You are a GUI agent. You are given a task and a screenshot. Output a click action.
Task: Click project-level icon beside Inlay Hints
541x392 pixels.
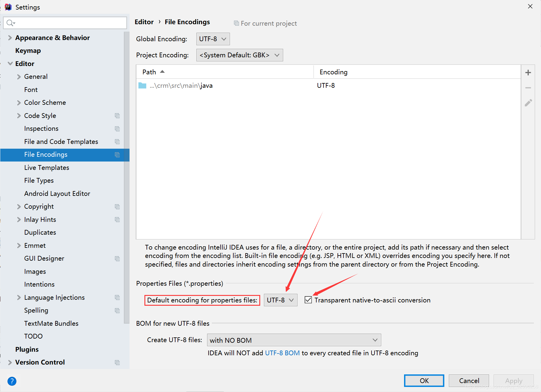tap(117, 220)
